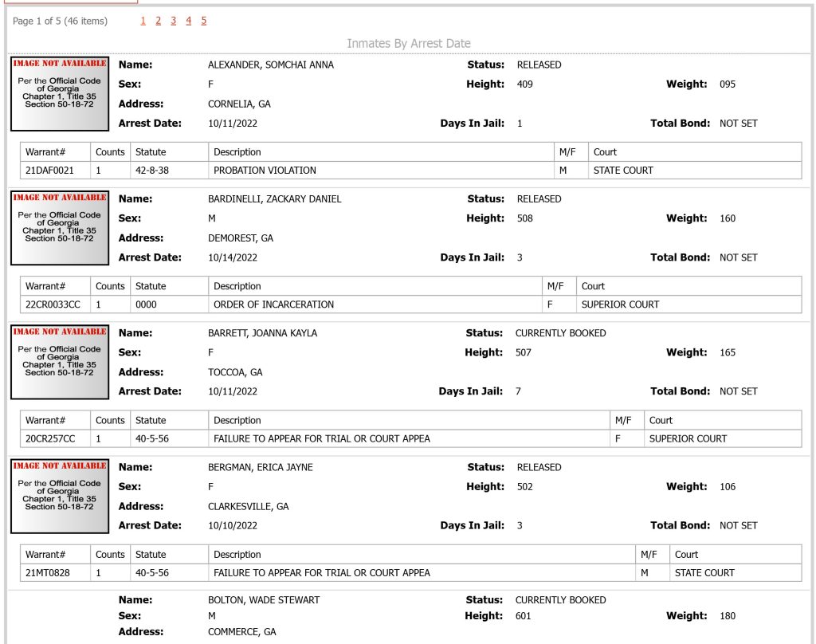Click Bergman Erica's image-not-available thumbnail
Viewport: 816px width, 644px height.
tap(60, 496)
